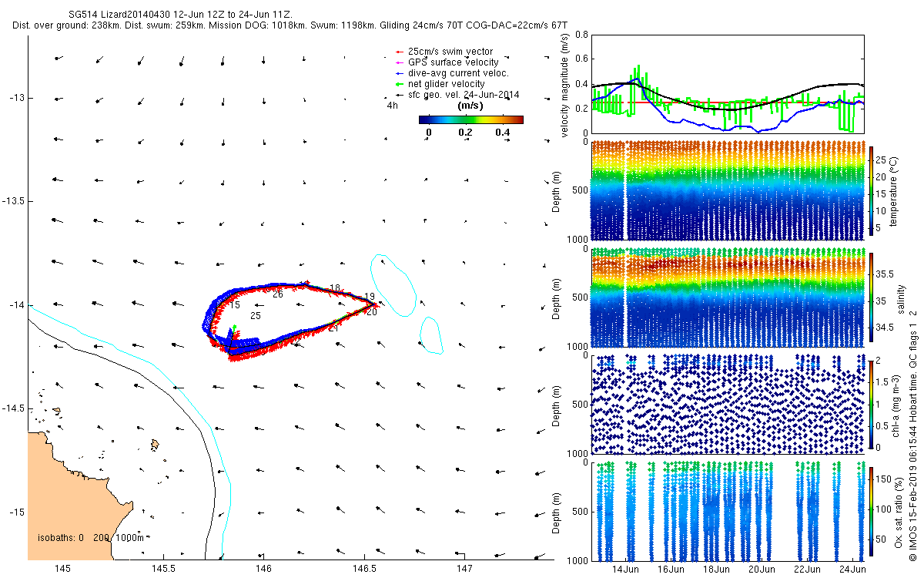
Task: Select legend entry 'net glider velocity'
Action: pyautogui.click(x=447, y=84)
